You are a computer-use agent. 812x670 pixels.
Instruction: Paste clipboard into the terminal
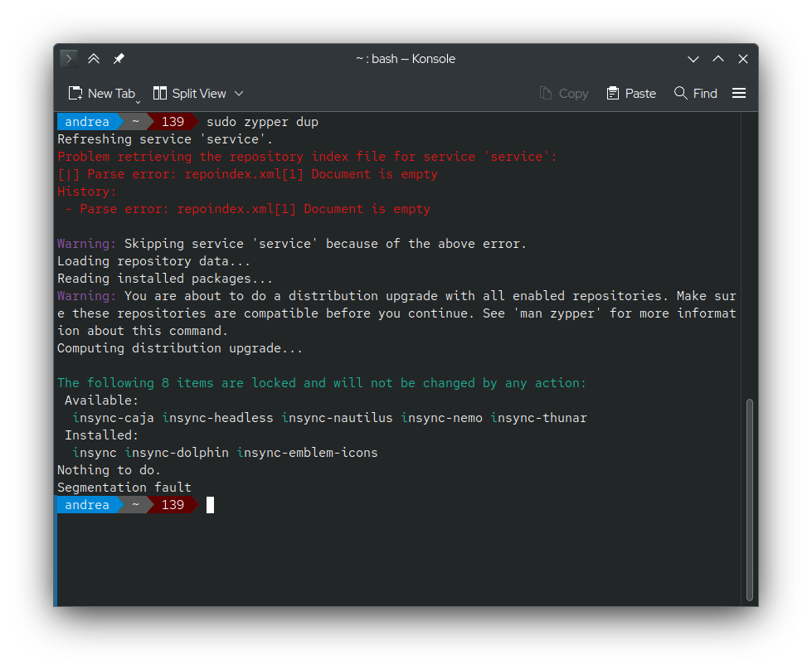631,94
